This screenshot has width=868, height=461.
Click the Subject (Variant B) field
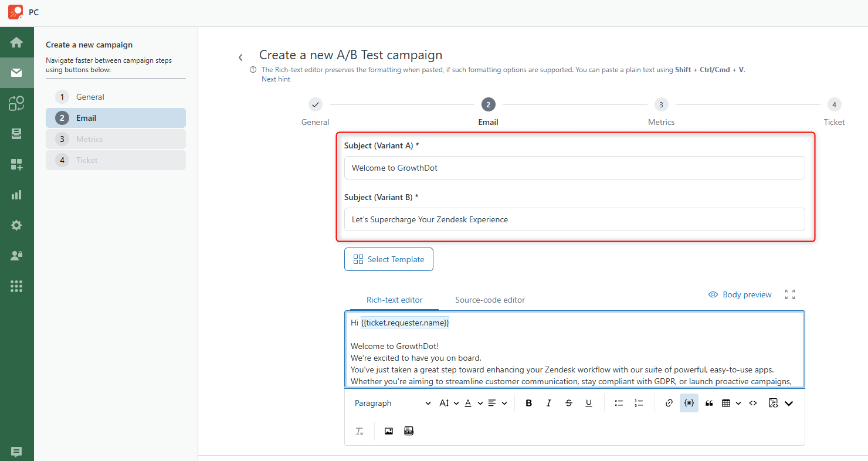coord(574,219)
